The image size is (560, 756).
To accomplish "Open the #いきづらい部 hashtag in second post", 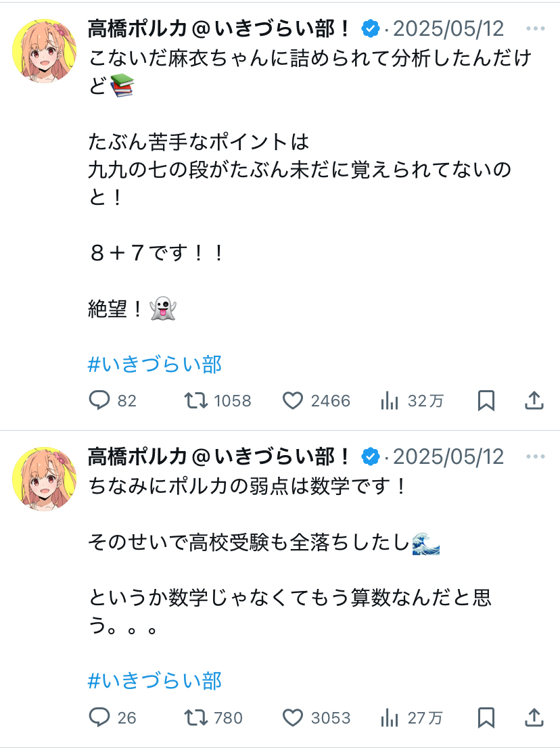I will click(x=155, y=680).
